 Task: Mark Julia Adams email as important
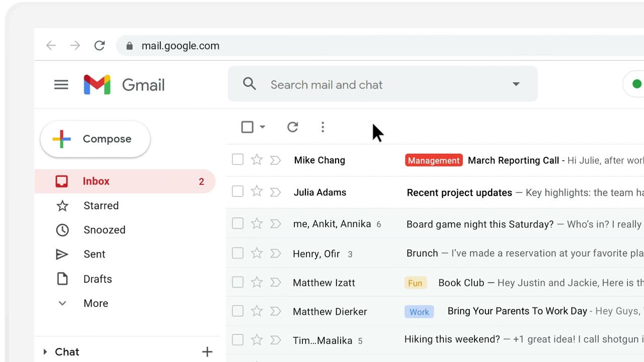coord(275,192)
